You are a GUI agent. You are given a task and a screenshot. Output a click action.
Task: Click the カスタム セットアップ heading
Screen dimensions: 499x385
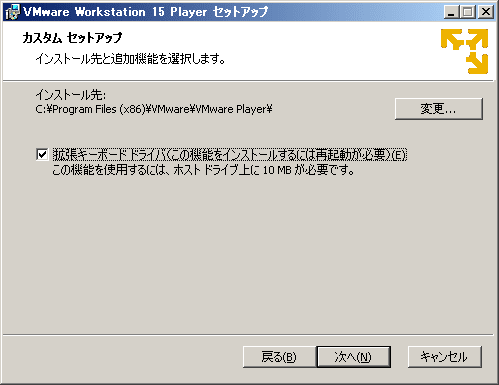tap(72, 38)
